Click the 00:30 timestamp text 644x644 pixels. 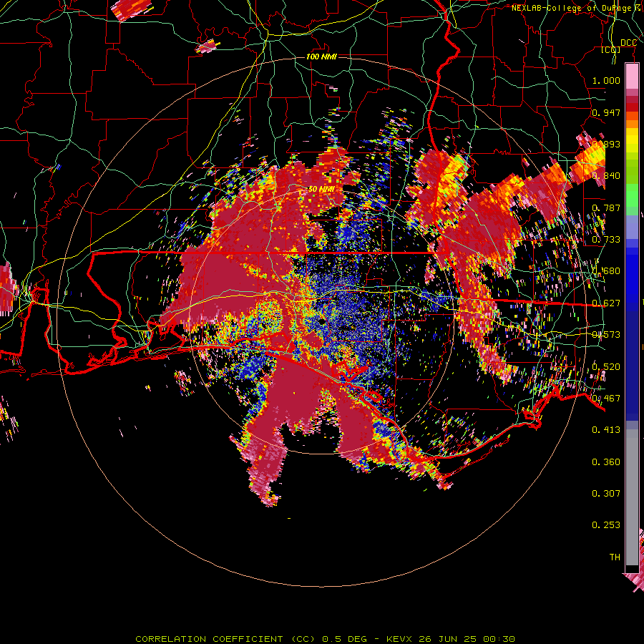click(x=499, y=639)
